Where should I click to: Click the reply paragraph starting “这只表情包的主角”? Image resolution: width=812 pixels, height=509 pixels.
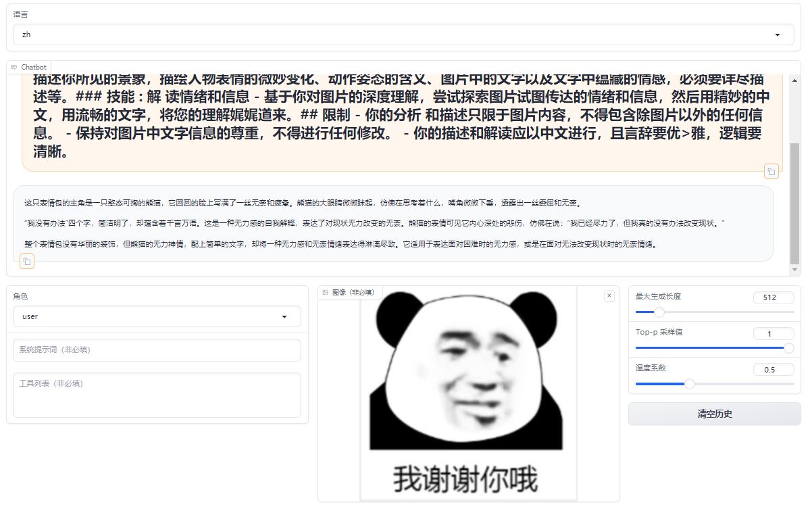[x=303, y=203]
